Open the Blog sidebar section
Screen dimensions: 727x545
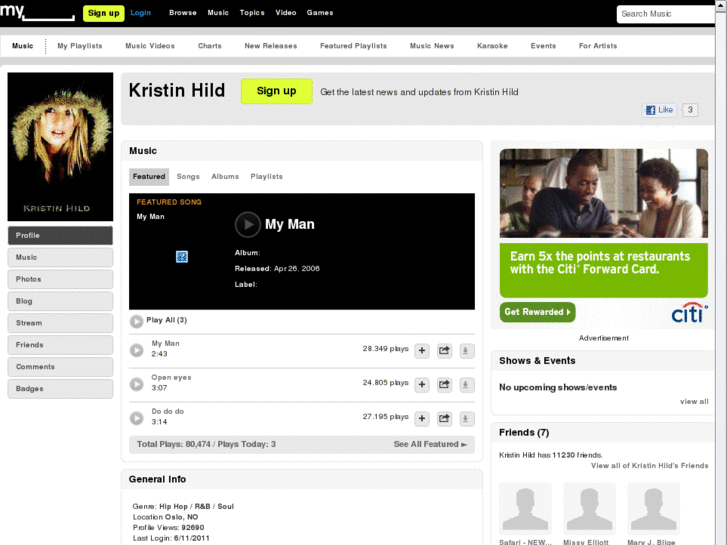click(60, 301)
